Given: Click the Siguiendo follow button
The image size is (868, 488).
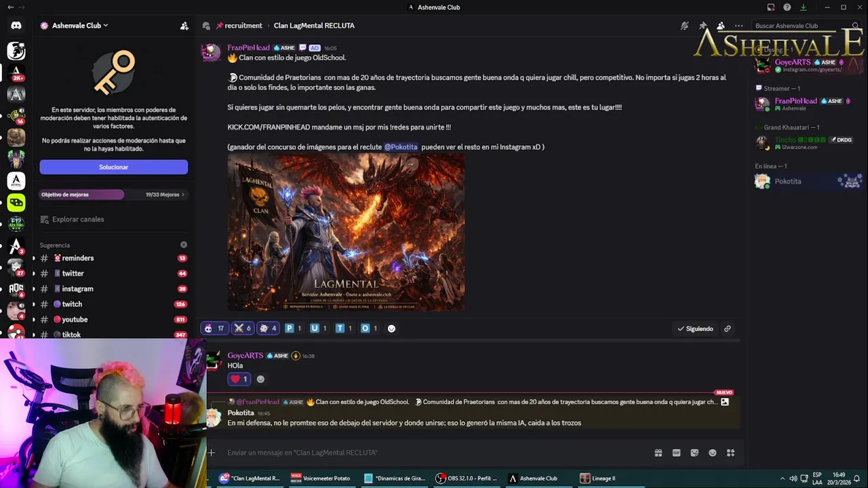Looking at the screenshot, I should pyautogui.click(x=695, y=329).
